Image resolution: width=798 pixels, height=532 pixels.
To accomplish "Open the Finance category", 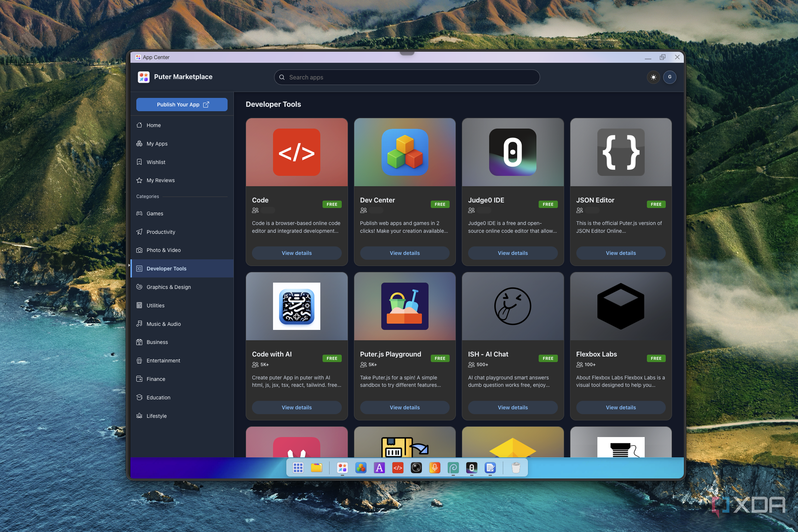I will [182, 379].
